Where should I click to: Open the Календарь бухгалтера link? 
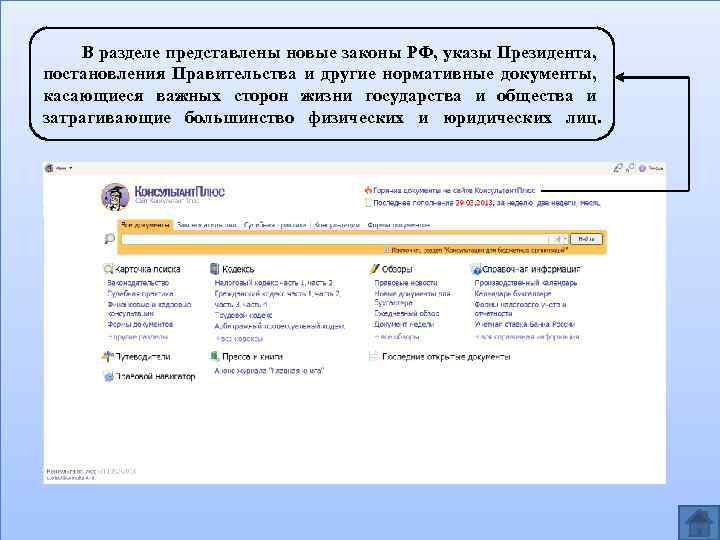tap(512, 293)
